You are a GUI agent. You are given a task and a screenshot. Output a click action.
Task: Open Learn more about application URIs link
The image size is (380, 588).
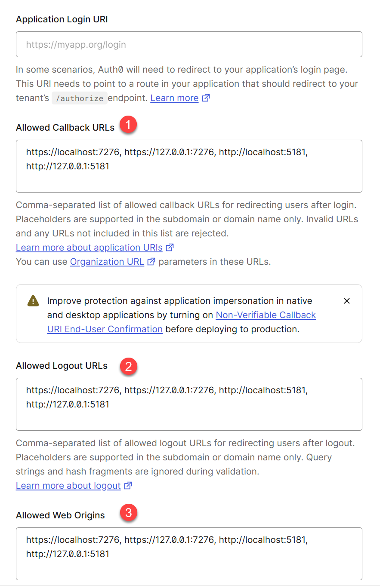(x=89, y=248)
